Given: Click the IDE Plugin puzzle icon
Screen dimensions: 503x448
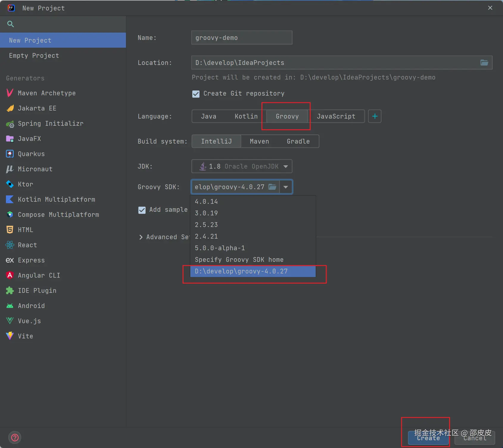Looking at the screenshot, I should coord(10,290).
